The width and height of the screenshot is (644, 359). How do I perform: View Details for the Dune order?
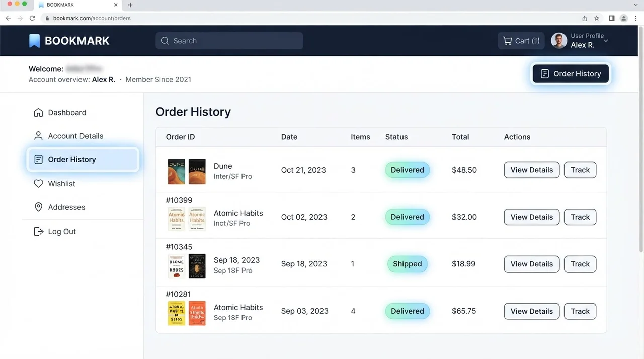point(532,170)
